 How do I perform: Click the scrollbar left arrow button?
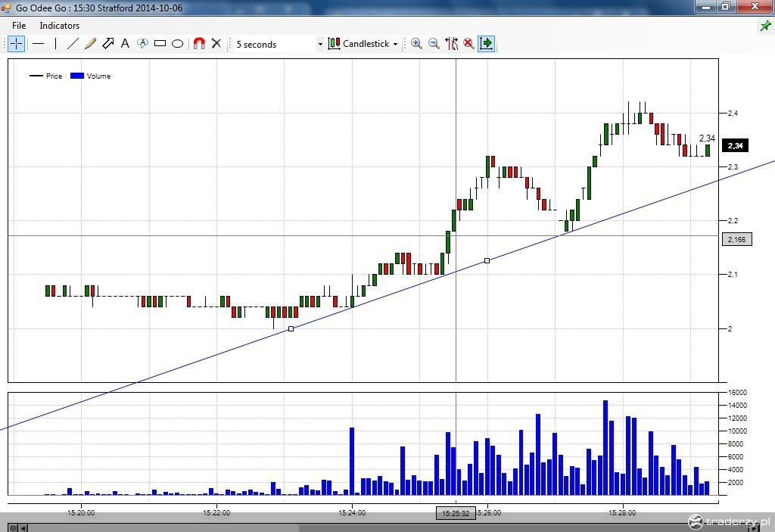tap(23, 528)
